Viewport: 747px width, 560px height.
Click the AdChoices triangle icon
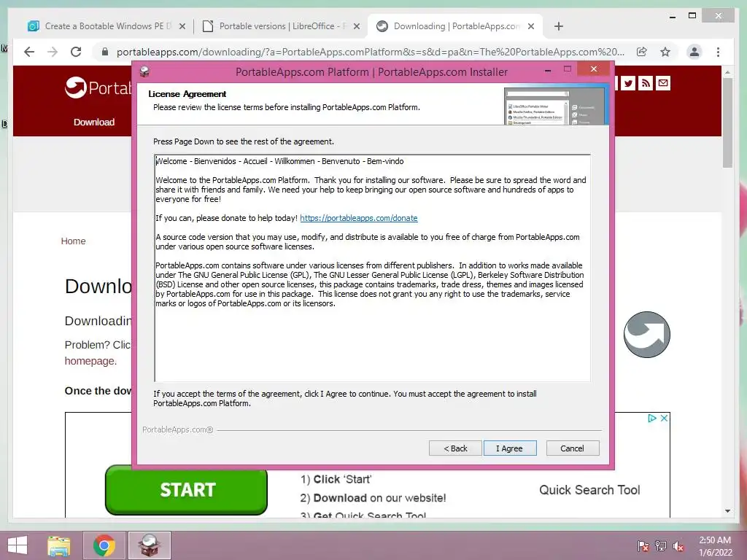652,418
